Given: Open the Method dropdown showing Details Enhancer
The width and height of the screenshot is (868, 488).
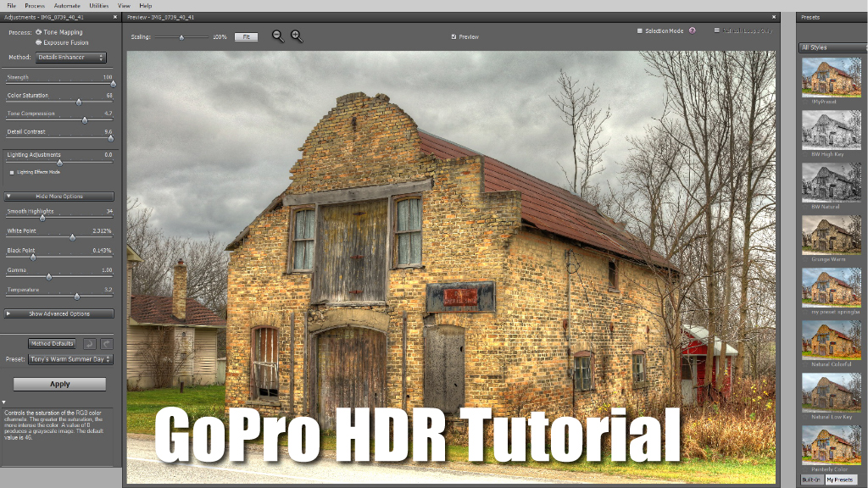Looking at the screenshot, I should pyautogui.click(x=71, y=58).
